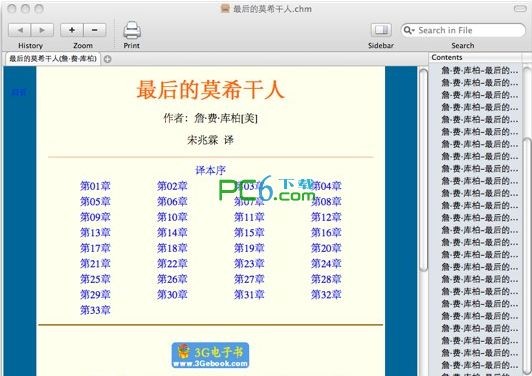Open chapter 第17章
The image size is (532, 376).
click(95, 248)
